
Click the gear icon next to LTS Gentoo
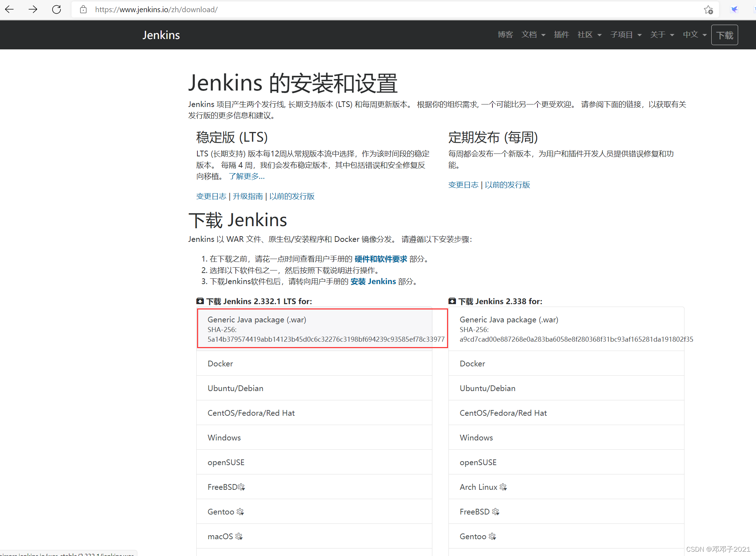[x=240, y=512]
